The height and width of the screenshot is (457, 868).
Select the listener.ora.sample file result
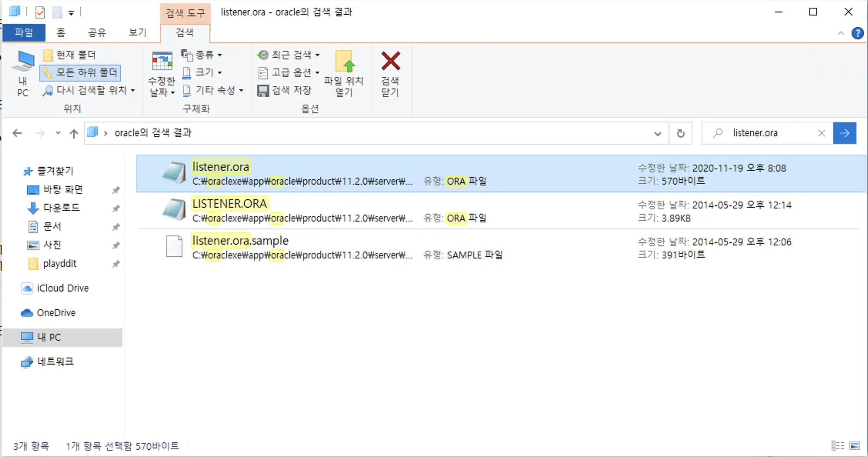coord(240,241)
